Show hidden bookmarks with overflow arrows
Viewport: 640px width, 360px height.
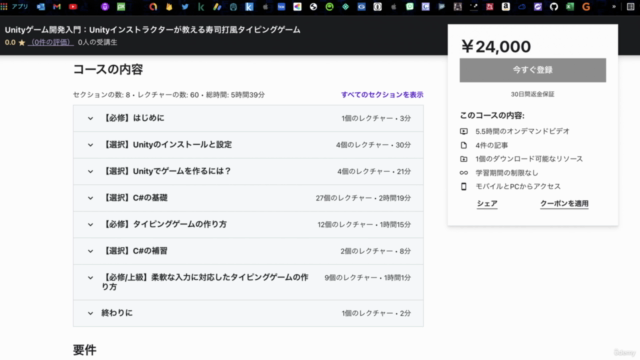[x=614, y=7]
